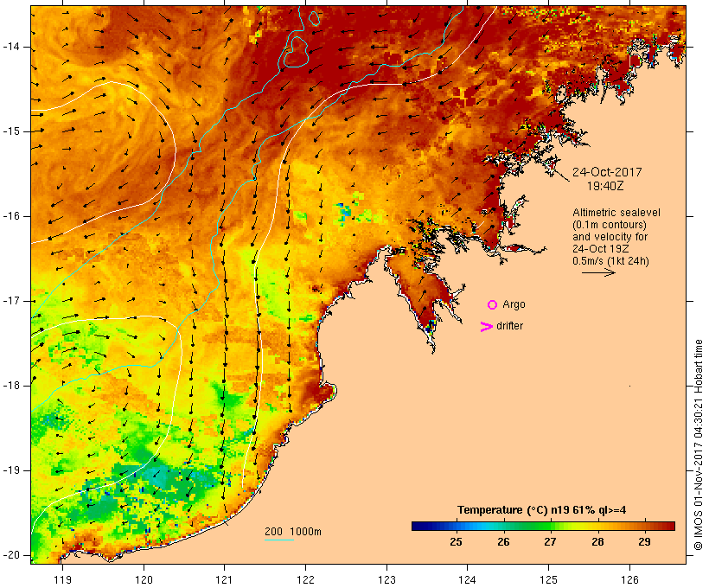The height and width of the screenshot is (588, 709).
Task: Click the '24-Oct 19Z' caption line
Action: [600, 249]
